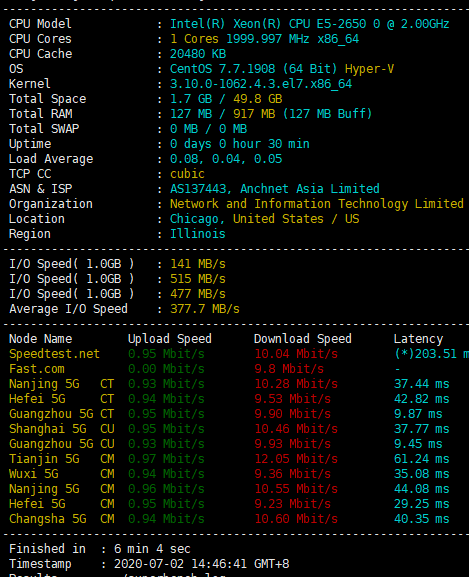The width and height of the screenshot is (469, 577).
Task: Click the Speedtest.net node name
Action: (x=54, y=354)
